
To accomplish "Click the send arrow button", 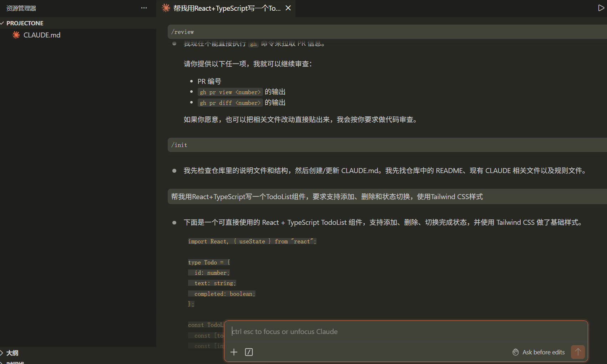I will point(578,352).
